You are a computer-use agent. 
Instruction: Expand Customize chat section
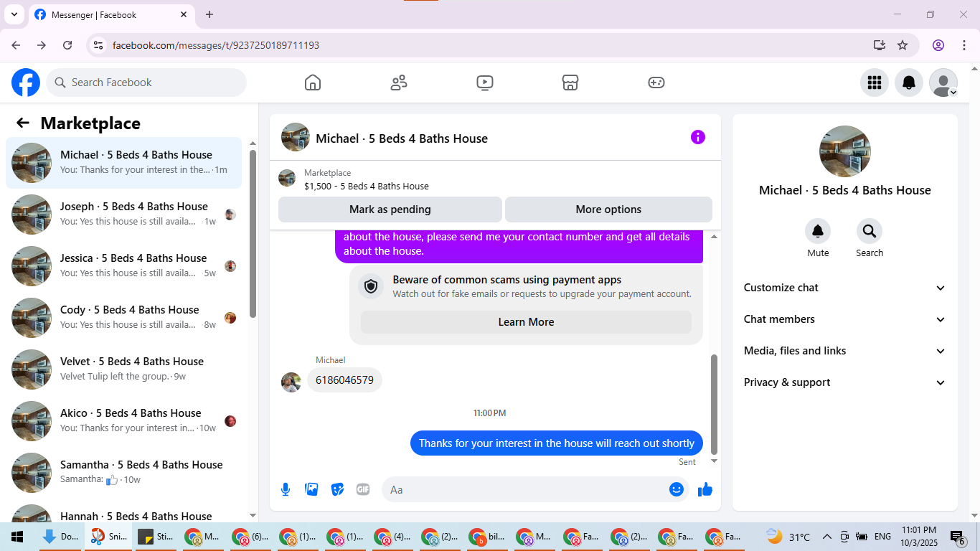[x=845, y=288]
